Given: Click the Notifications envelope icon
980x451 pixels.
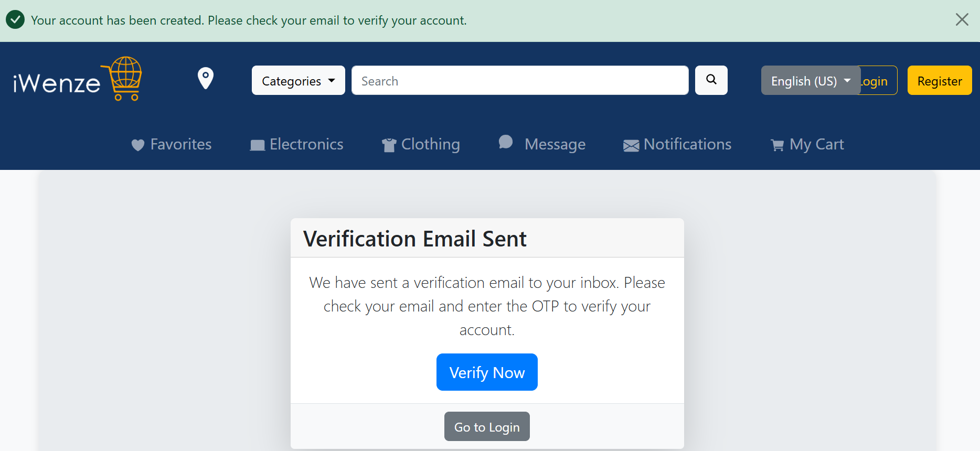Looking at the screenshot, I should pyautogui.click(x=631, y=146).
